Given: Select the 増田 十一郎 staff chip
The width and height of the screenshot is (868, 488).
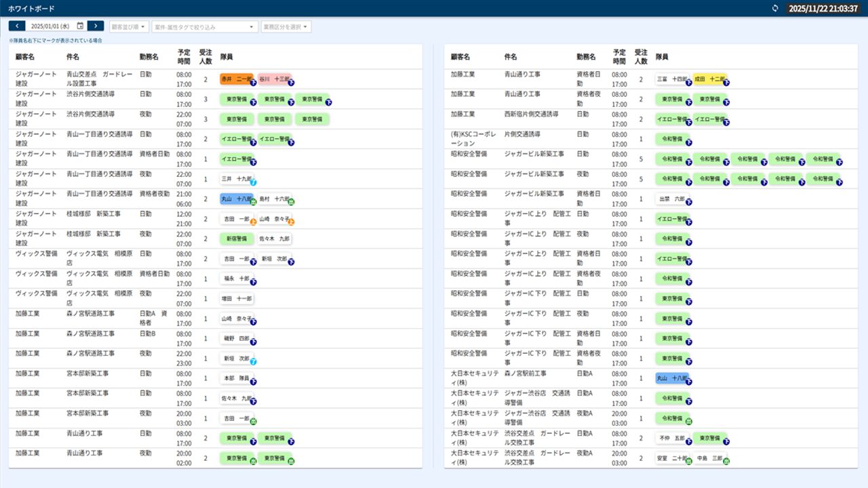Looking at the screenshot, I should pos(237,299).
